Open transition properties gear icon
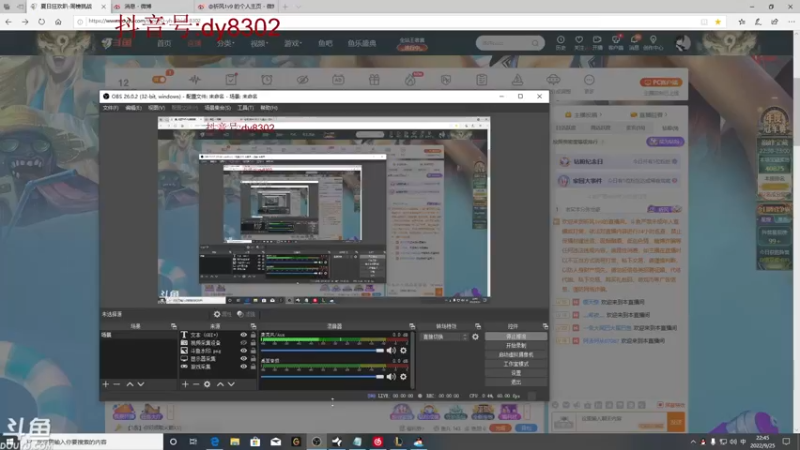Viewport: 800px width, 450px height. point(476,337)
